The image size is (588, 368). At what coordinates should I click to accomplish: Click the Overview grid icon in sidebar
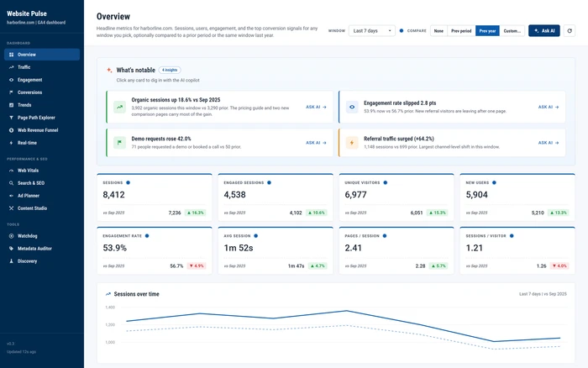11,55
